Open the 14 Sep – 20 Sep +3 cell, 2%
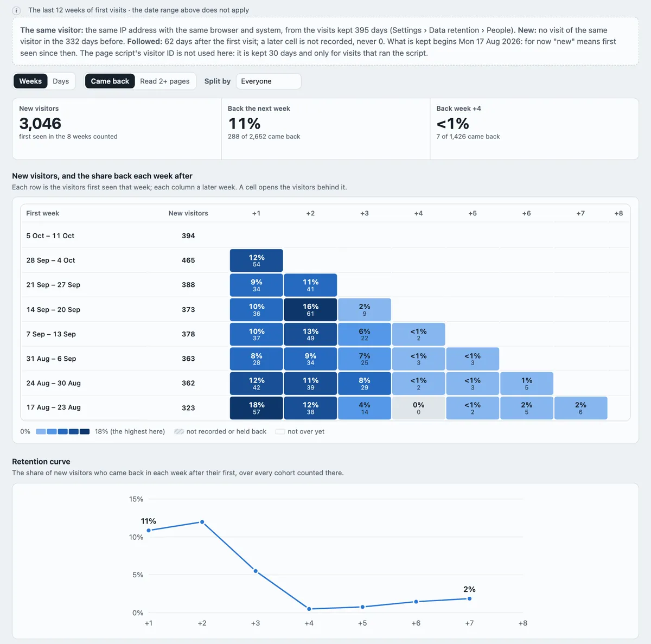 pos(365,310)
